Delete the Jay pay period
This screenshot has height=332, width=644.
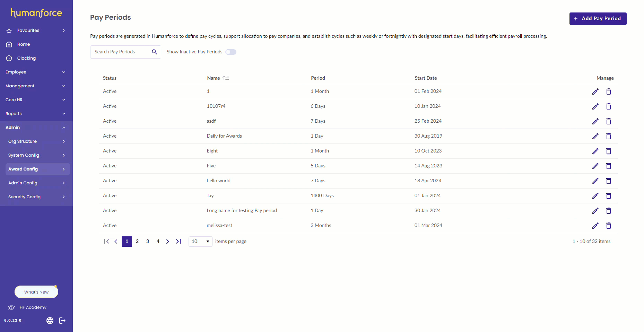[608, 196]
